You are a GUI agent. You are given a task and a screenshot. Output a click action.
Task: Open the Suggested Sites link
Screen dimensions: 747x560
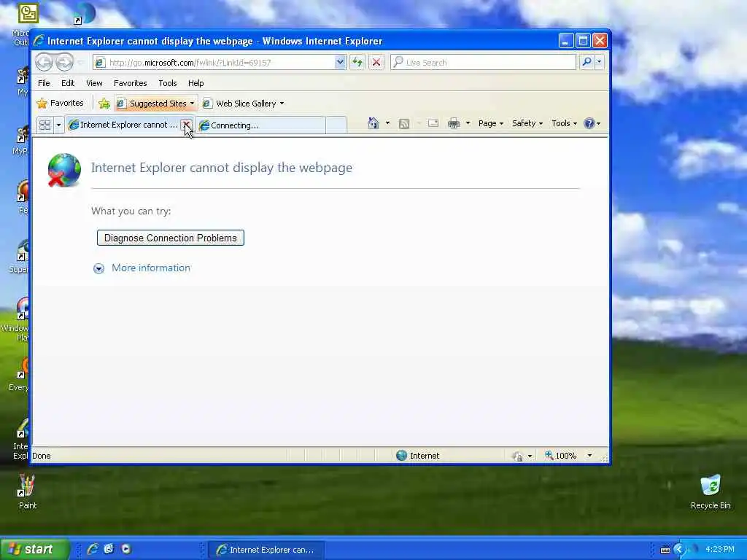click(x=156, y=104)
